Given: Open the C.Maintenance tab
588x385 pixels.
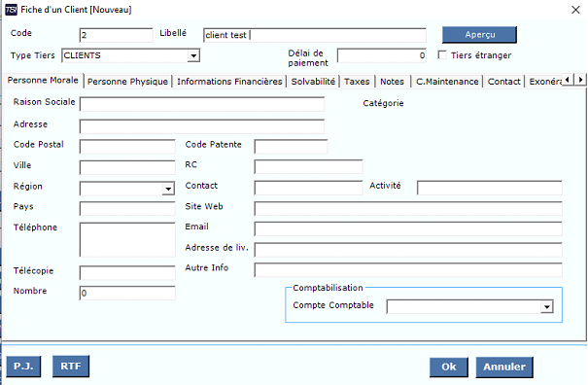Looking at the screenshot, I should pyautogui.click(x=447, y=82).
